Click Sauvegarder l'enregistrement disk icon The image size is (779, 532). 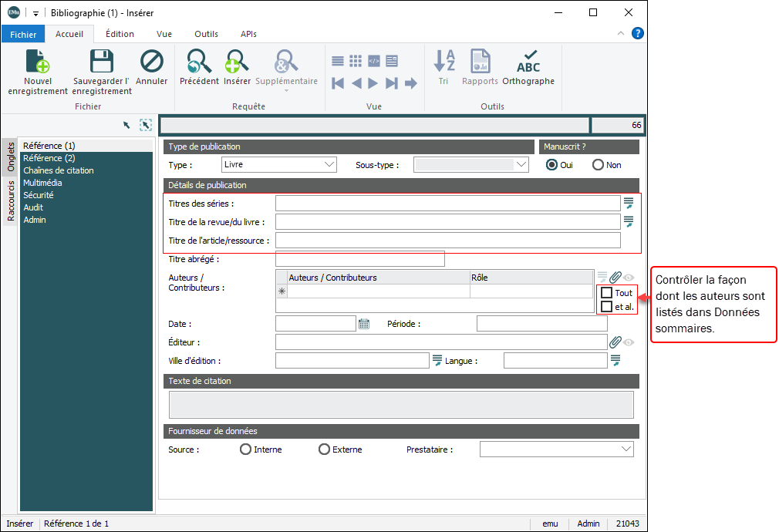(x=102, y=62)
